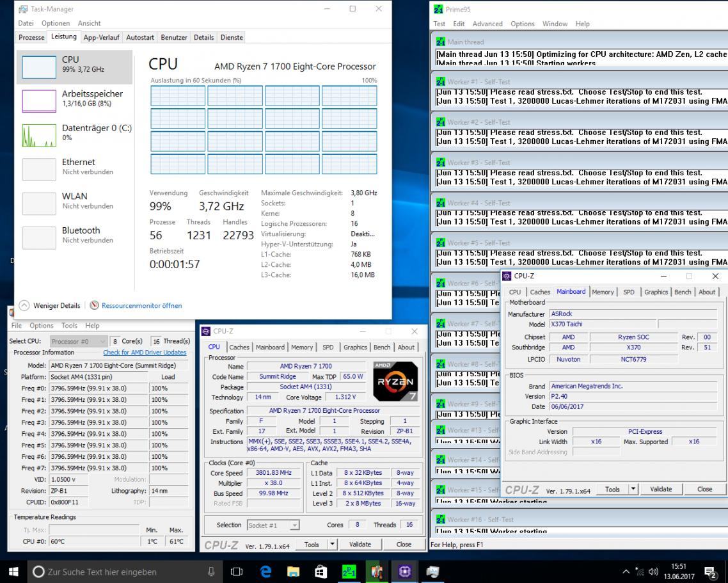728x583 pixels.
Task: Open Datei menu in Task Manager
Action: click(x=26, y=23)
